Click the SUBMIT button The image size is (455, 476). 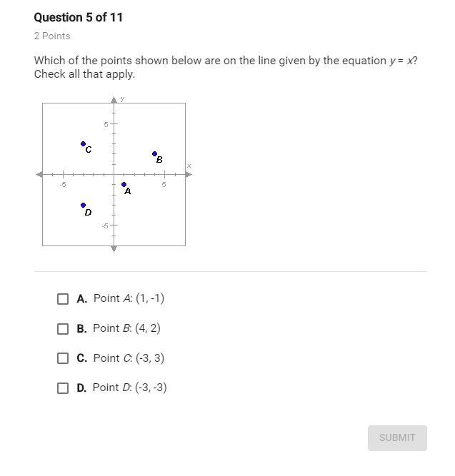pos(397,437)
